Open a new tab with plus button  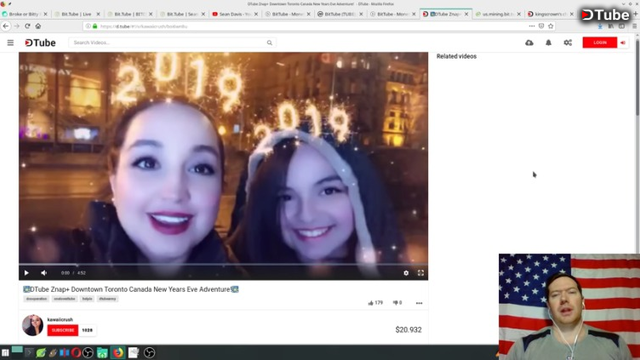pyautogui.click(x=636, y=14)
